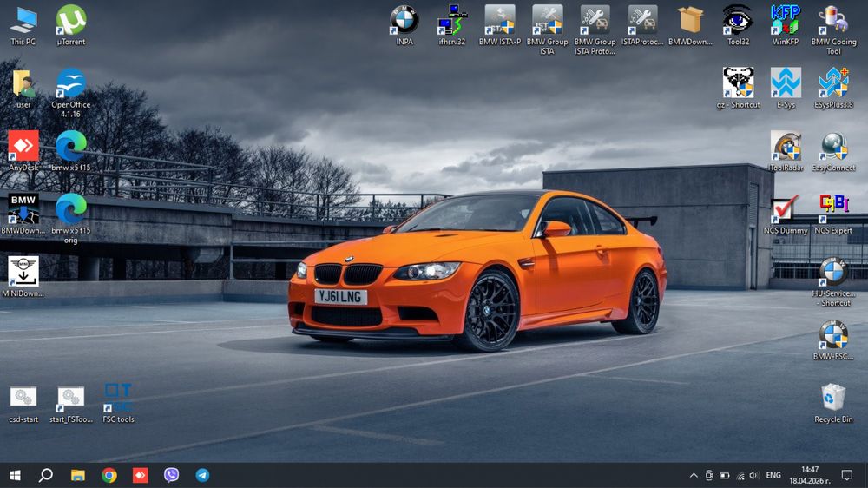Open the volume speaker tray icon
This screenshot has width=868, height=488.
[754, 475]
